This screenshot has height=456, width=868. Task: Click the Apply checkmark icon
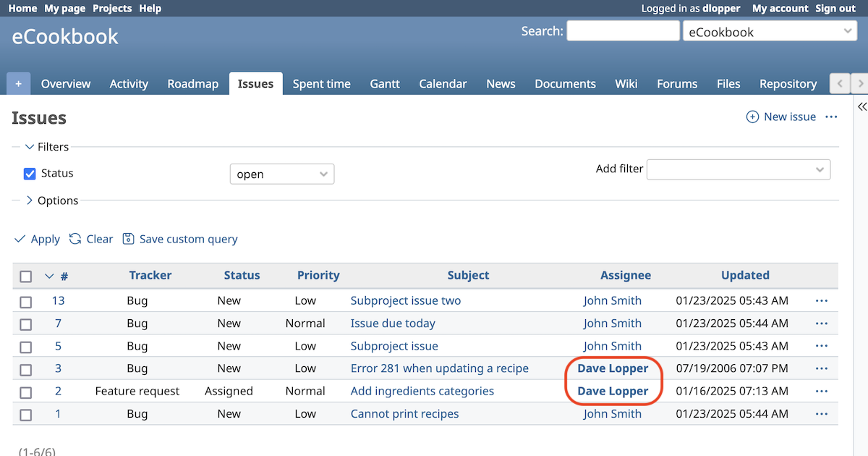[x=20, y=239]
